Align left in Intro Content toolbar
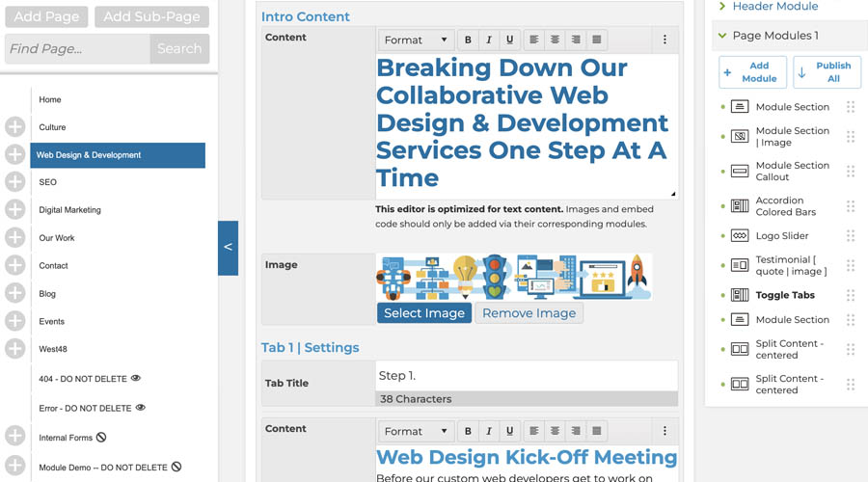The height and width of the screenshot is (482, 868). coord(534,40)
